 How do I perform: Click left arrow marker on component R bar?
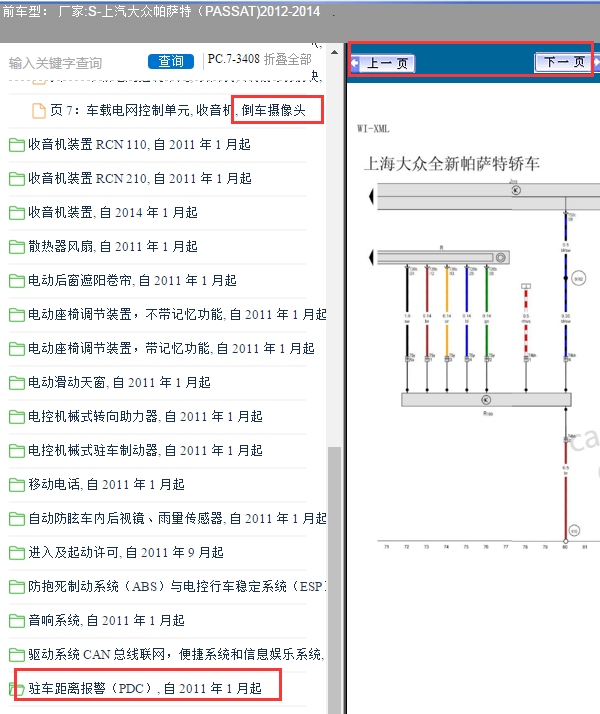(371, 258)
